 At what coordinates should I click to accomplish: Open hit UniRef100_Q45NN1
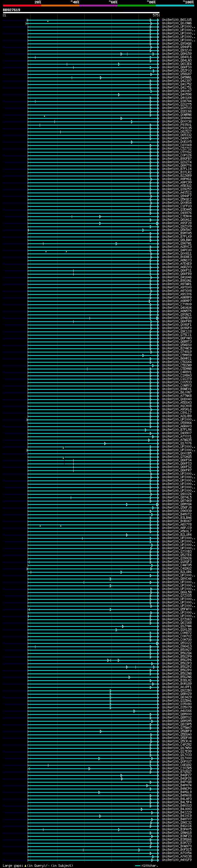click(x=177, y=78)
